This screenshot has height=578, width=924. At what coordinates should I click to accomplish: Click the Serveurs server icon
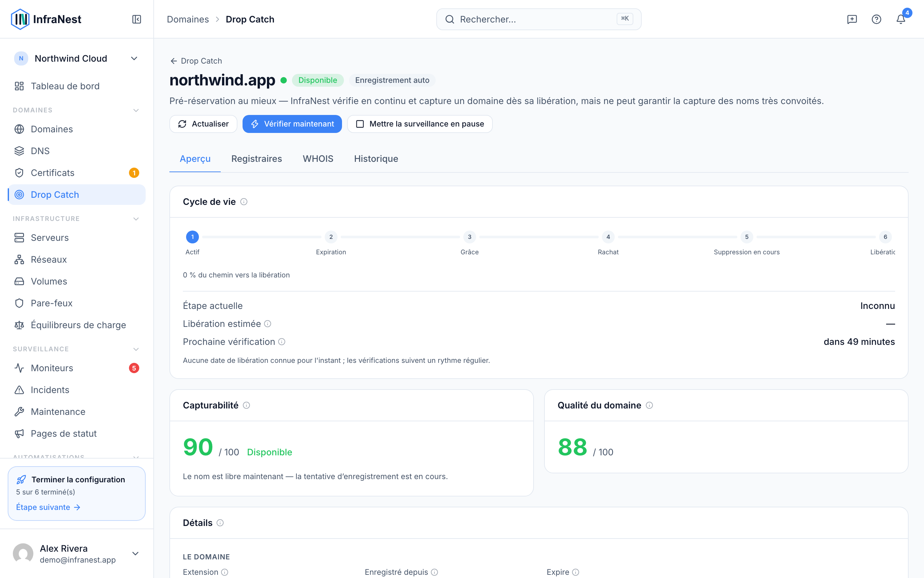pyautogui.click(x=19, y=238)
